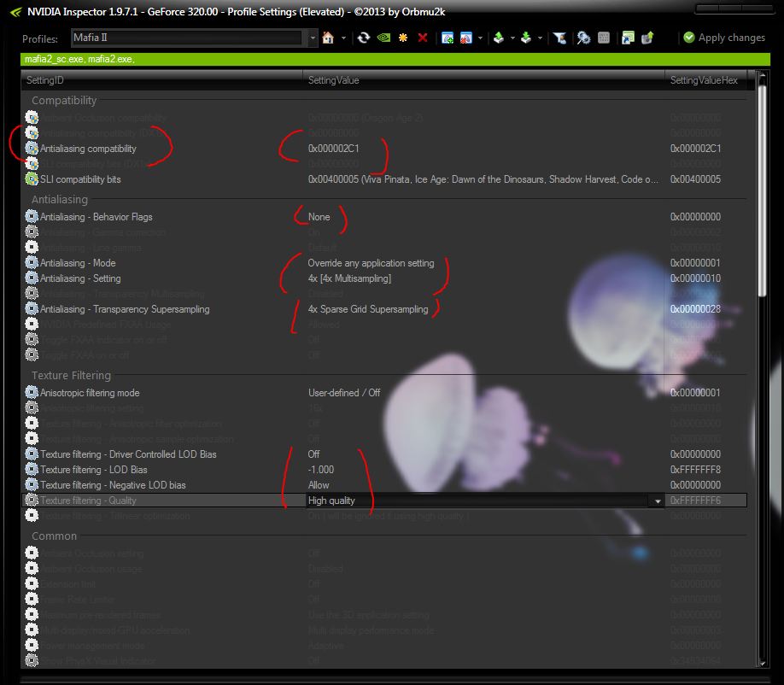Click the export profile green up-arrow icon
The height and width of the screenshot is (685, 784).
(499, 38)
